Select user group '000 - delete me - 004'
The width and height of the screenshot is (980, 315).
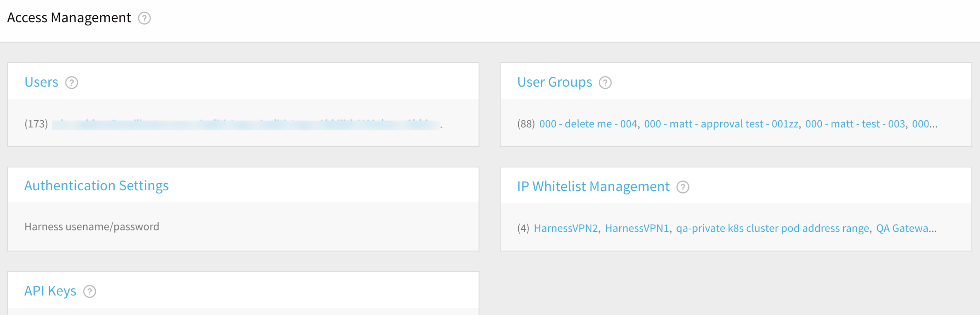[588, 124]
